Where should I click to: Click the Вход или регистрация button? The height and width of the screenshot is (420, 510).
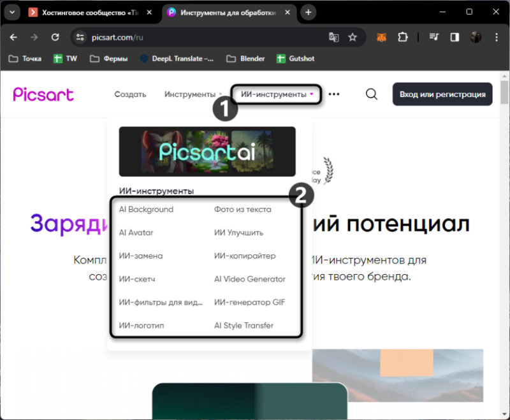point(442,94)
